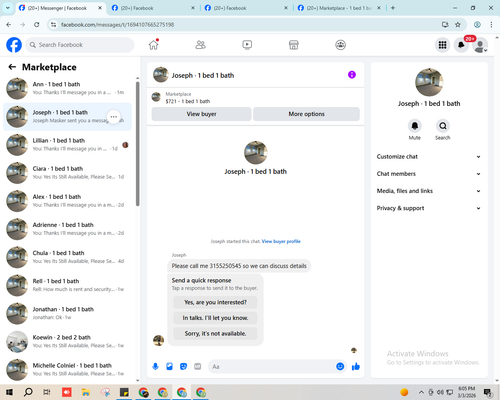
Task: Expand the Customize chat section
Action: pyautogui.click(x=429, y=157)
